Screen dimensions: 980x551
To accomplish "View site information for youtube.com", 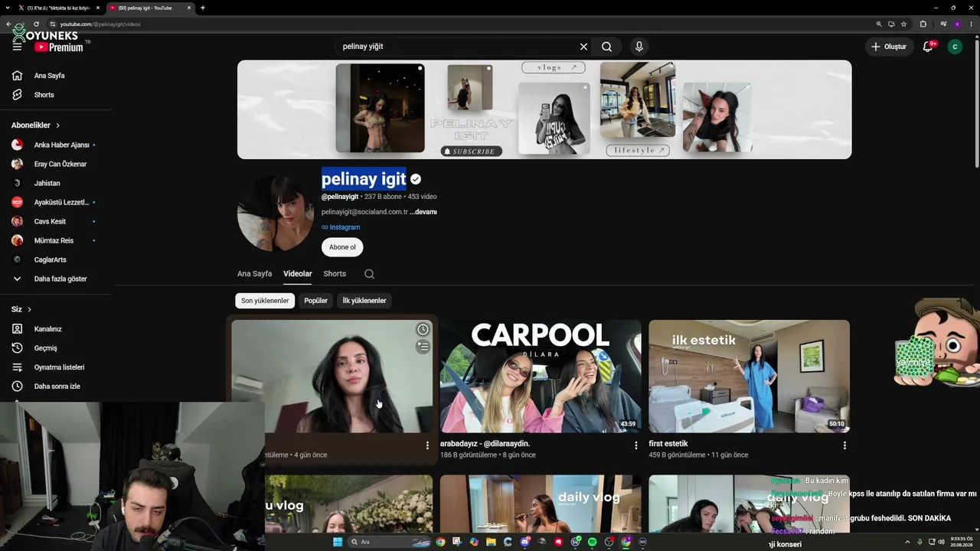I will coord(52,24).
